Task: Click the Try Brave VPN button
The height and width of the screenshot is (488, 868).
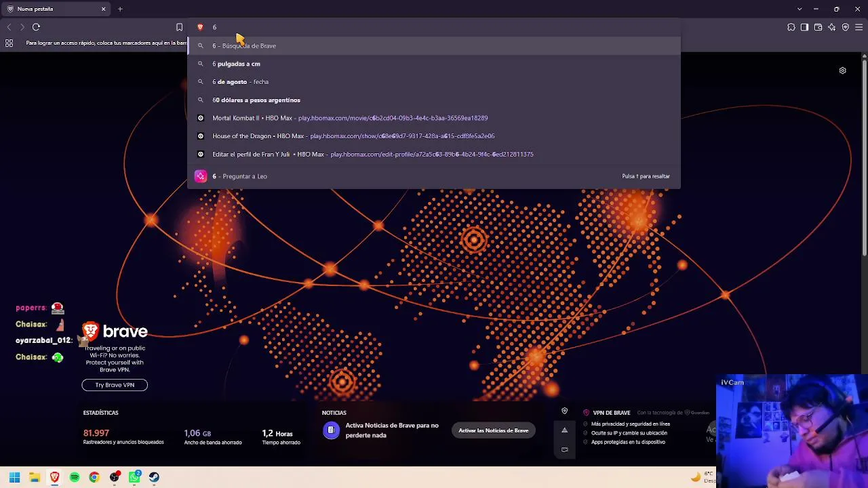Action: click(x=115, y=385)
